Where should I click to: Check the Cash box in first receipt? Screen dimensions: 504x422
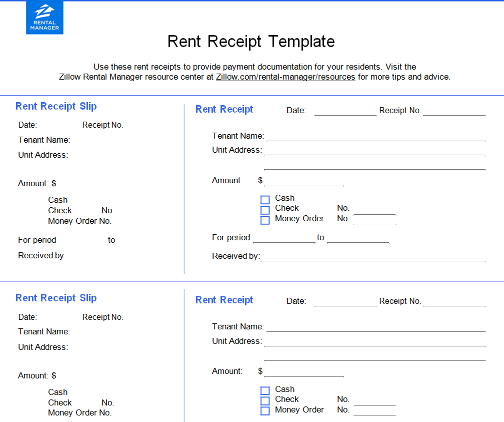(x=265, y=200)
